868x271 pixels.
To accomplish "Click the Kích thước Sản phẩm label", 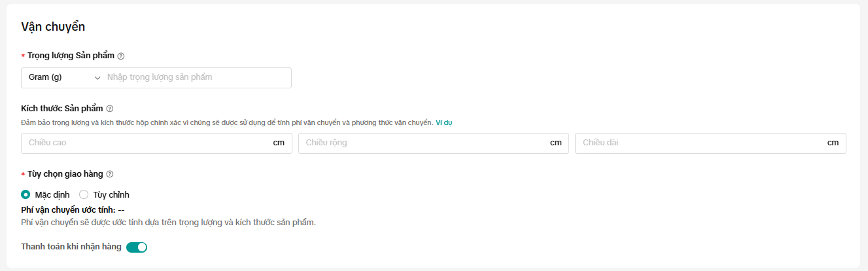I will point(62,109).
